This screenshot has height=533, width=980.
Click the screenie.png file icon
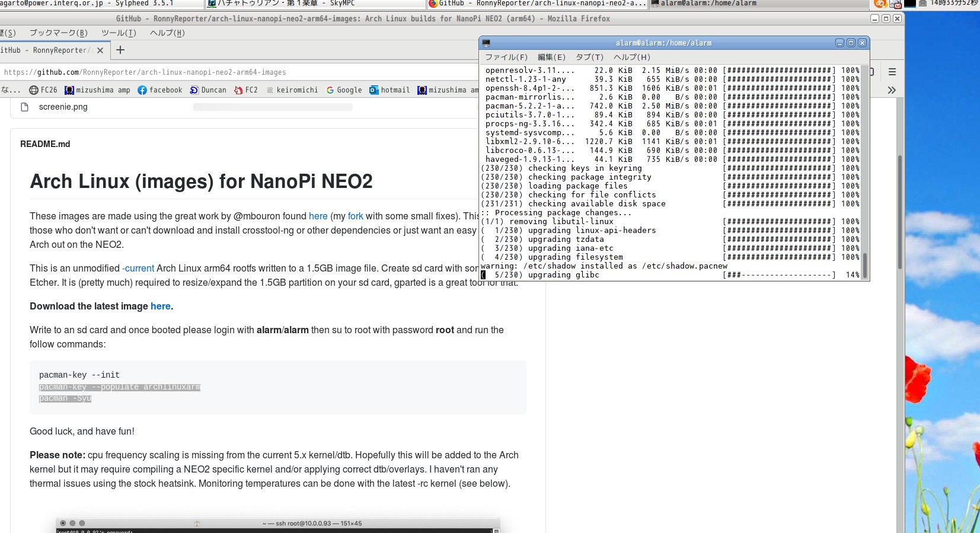tap(25, 107)
